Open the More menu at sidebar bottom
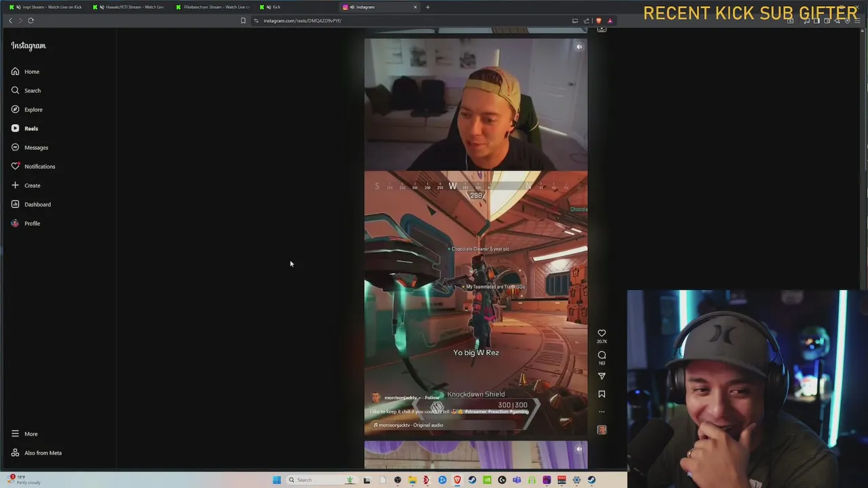 pyautogui.click(x=24, y=434)
